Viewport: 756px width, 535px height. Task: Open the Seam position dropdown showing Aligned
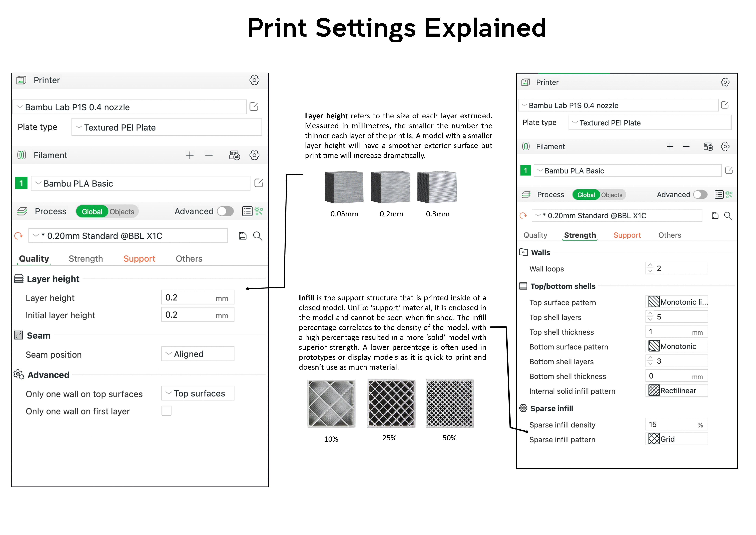click(197, 354)
